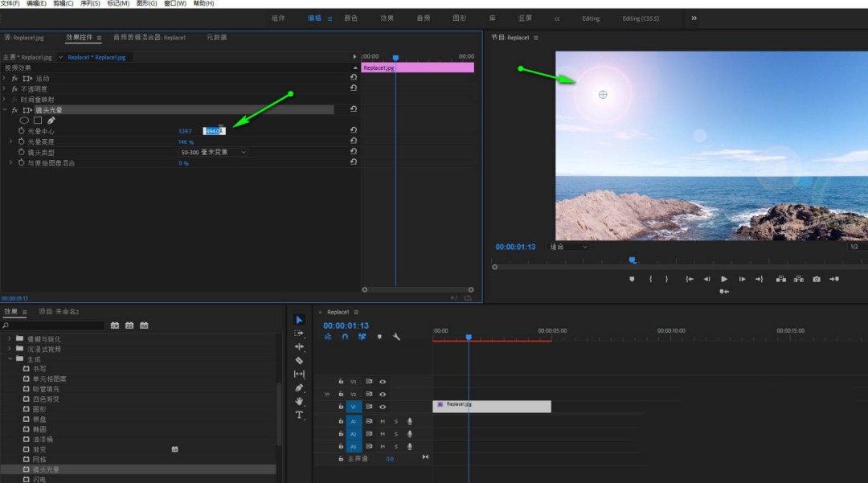Expand the 光晕亮度 parameter
The height and width of the screenshot is (483, 868).
click(10, 141)
